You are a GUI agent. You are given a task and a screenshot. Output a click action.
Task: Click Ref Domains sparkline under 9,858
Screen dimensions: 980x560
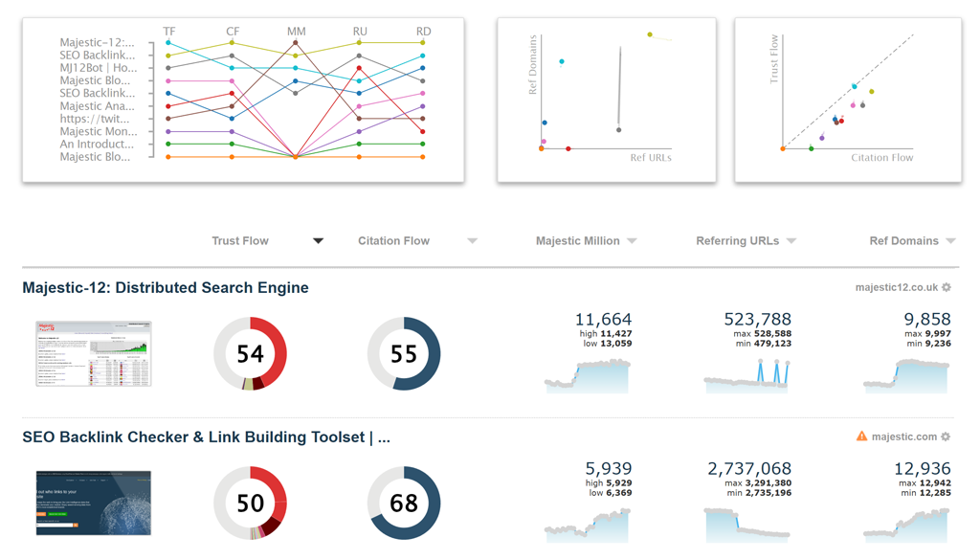906,375
